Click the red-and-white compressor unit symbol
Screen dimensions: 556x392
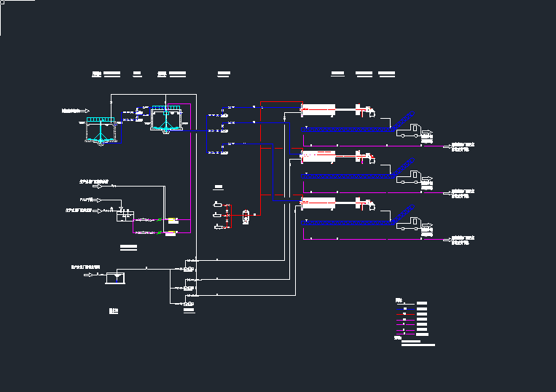[x=246, y=216]
